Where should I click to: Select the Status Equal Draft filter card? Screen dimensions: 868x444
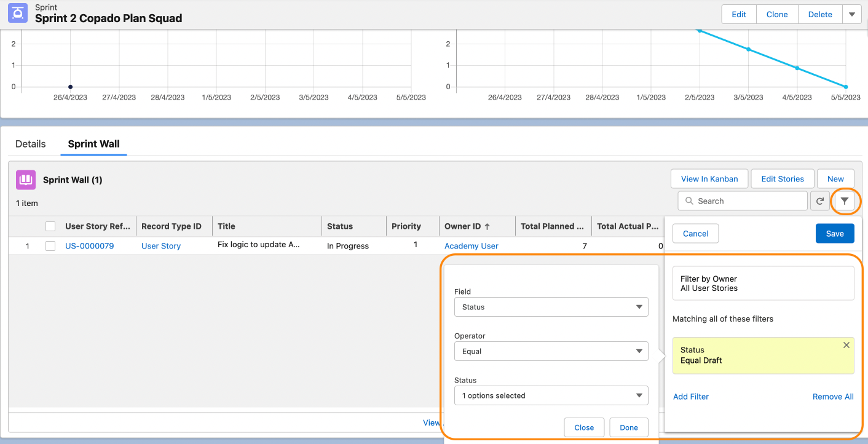pos(763,355)
